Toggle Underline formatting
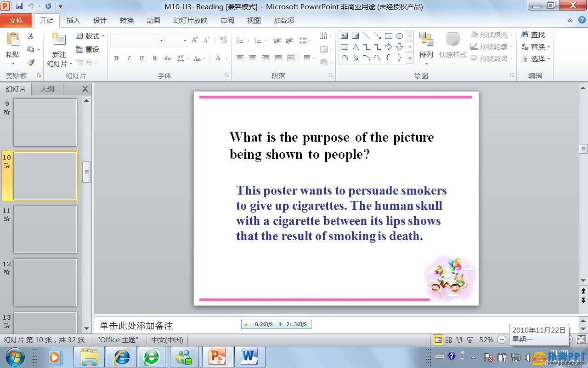588x368 pixels. point(141,58)
